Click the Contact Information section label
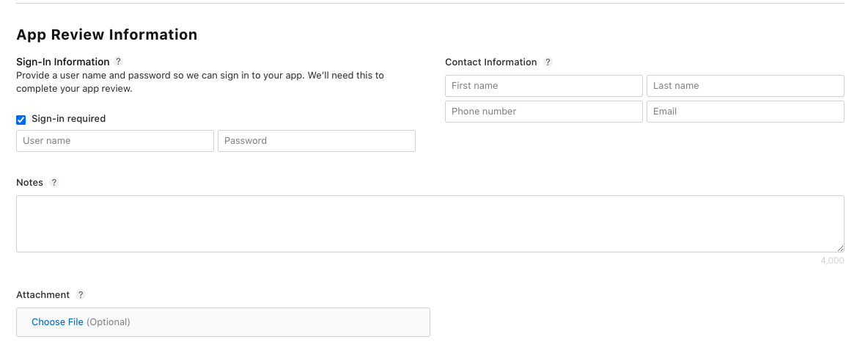 (490, 62)
